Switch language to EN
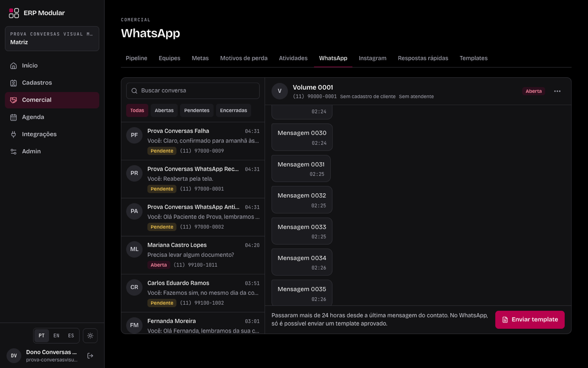 point(56,336)
